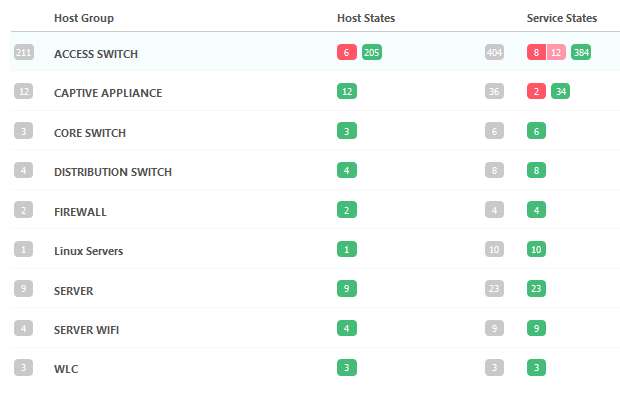Click the red 8 critical services badge
Image resolution: width=620 pixels, height=393 pixels.
pyautogui.click(x=536, y=52)
